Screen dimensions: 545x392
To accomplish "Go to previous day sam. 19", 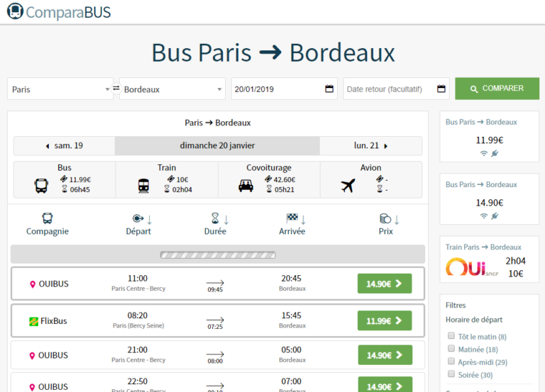I will (64, 146).
